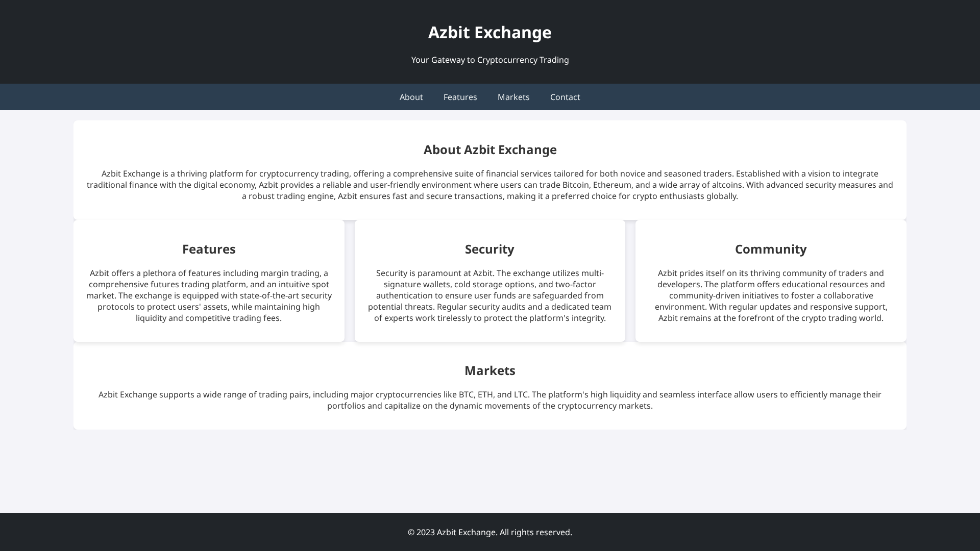Click the About section paragraph text

[x=489, y=184]
